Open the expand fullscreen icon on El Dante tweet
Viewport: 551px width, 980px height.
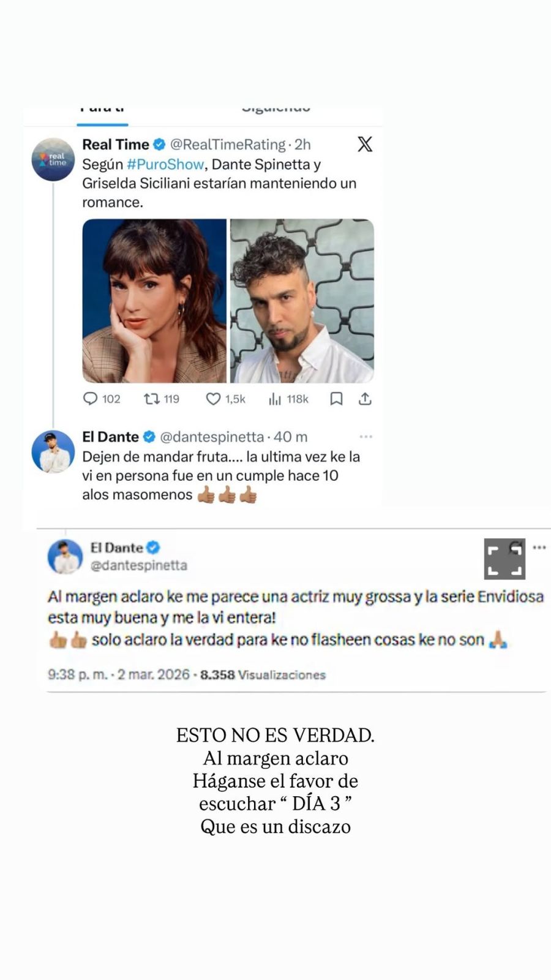(x=504, y=559)
